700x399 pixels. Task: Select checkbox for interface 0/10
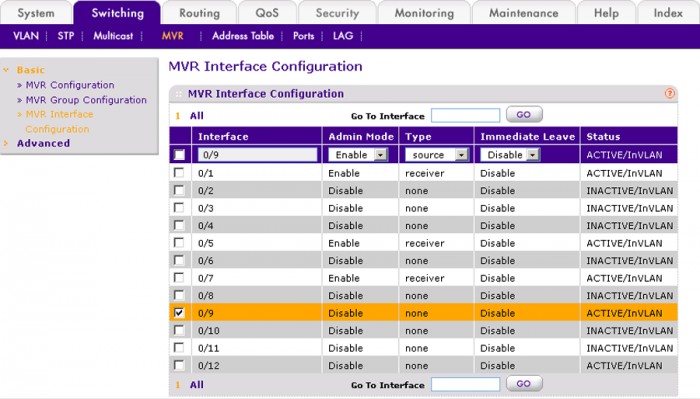pos(179,330)
